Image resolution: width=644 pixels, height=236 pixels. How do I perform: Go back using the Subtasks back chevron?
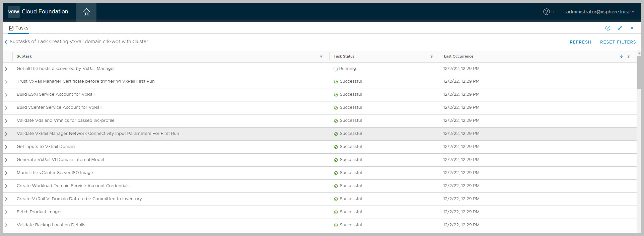point(6,42)
